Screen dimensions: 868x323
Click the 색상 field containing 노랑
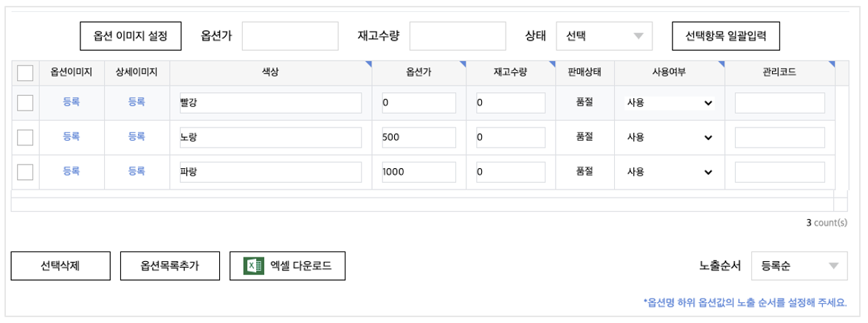pos(270,137)
